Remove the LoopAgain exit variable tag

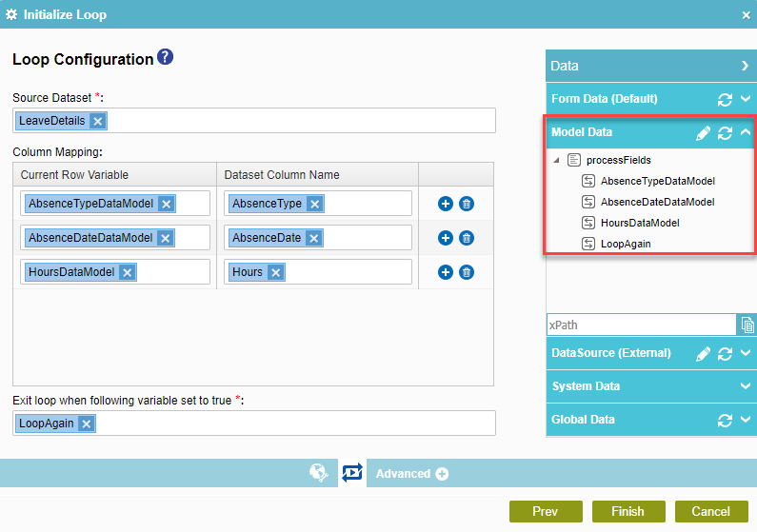[87, 424]
